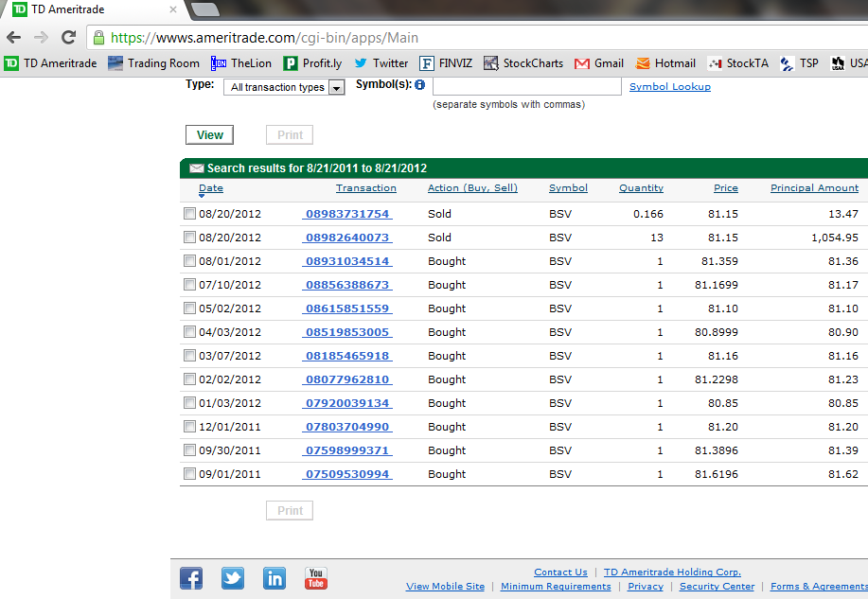This screenshot has height=599, width=868.
Task: Open the LinkedIn social icon in footer
Action: pos(274,578)
